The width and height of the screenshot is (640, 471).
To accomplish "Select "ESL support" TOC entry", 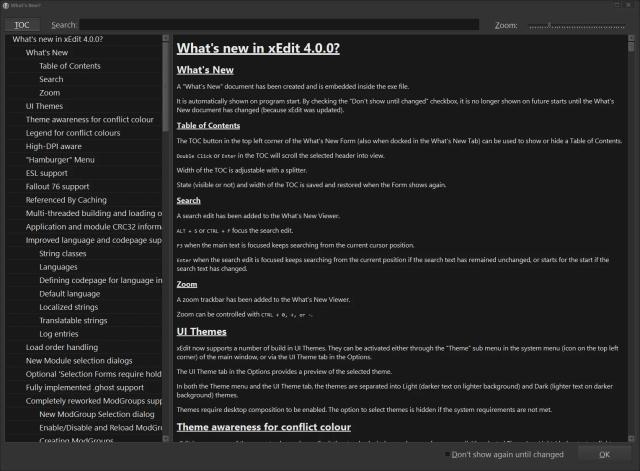I will pyautogui.click(x=47, y=173).
